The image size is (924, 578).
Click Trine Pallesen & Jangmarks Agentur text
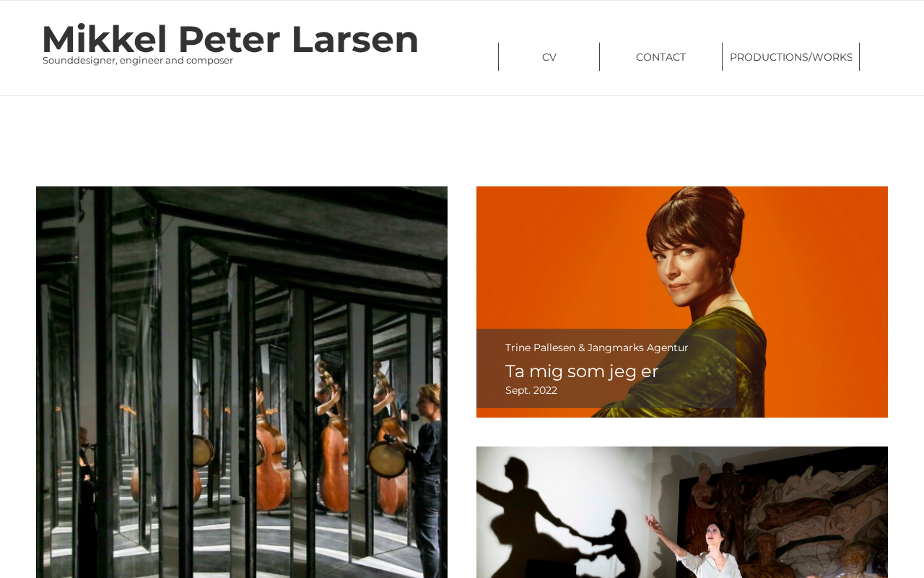tap(597, 348)
